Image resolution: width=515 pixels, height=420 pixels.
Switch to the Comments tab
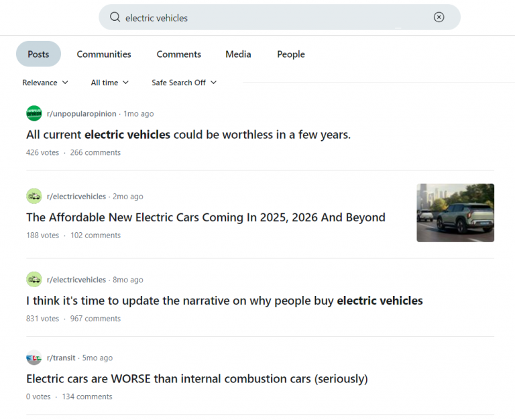pyautogui.click(x=178, y=54)
